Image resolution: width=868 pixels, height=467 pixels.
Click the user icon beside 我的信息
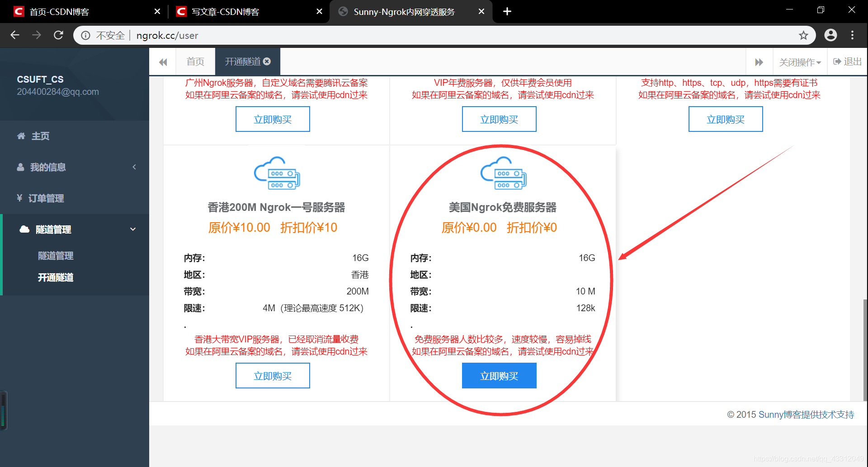[20, 167]
